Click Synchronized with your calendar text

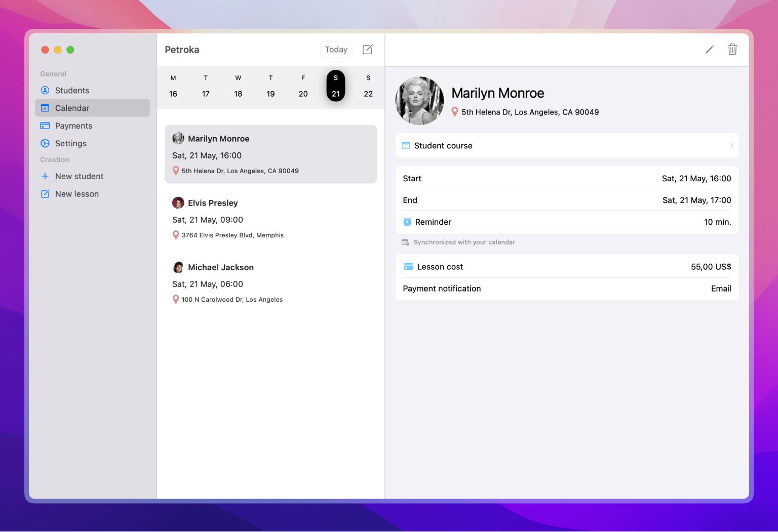click(x=464, y=242)
